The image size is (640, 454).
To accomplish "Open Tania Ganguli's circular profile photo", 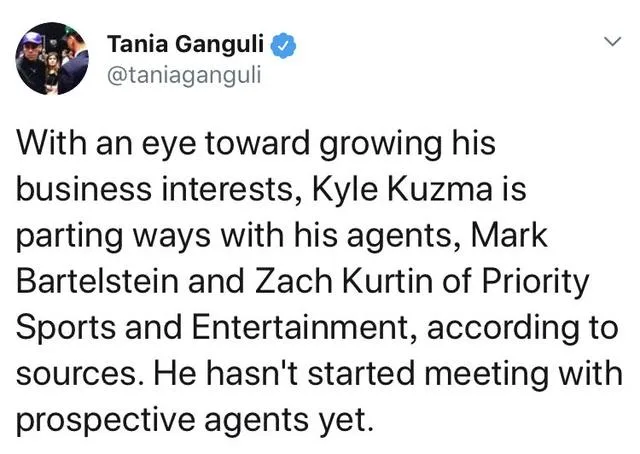I will [x=52, y=58].
